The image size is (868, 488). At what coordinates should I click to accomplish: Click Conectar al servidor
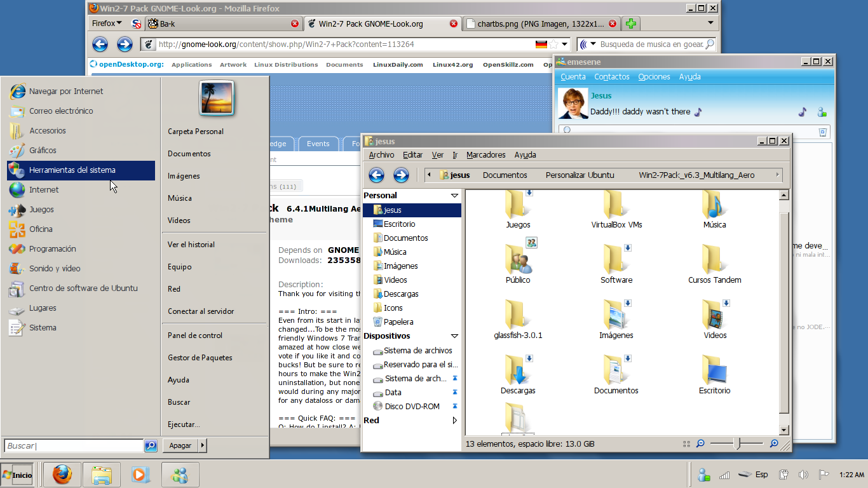(201, 311)
